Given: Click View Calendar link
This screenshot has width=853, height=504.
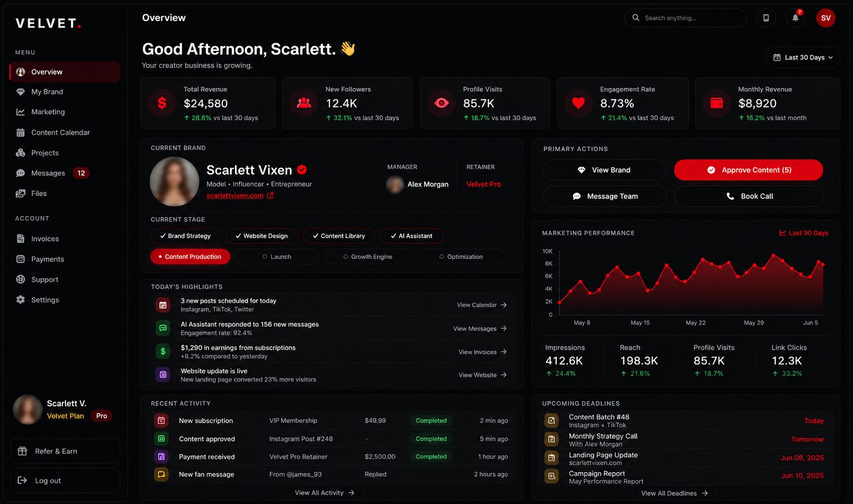Looking at the screenshot, I should tap(482, 305).
